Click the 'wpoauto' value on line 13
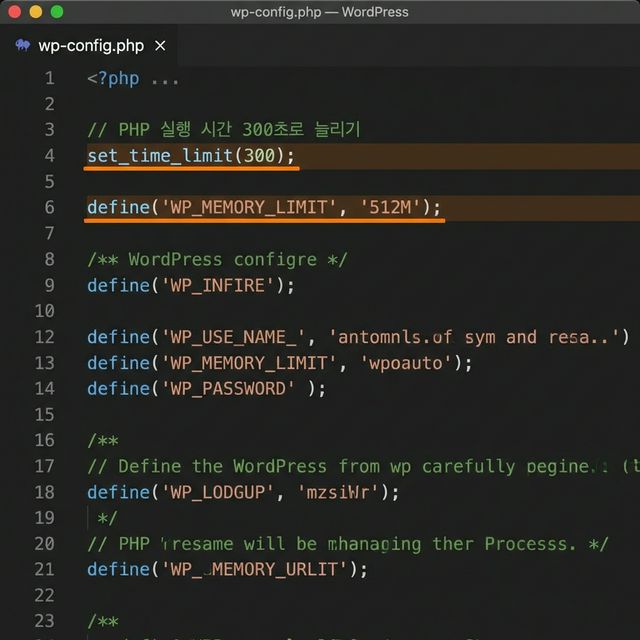The width and height of the screenshot is (640, 640). coord(406,363)
